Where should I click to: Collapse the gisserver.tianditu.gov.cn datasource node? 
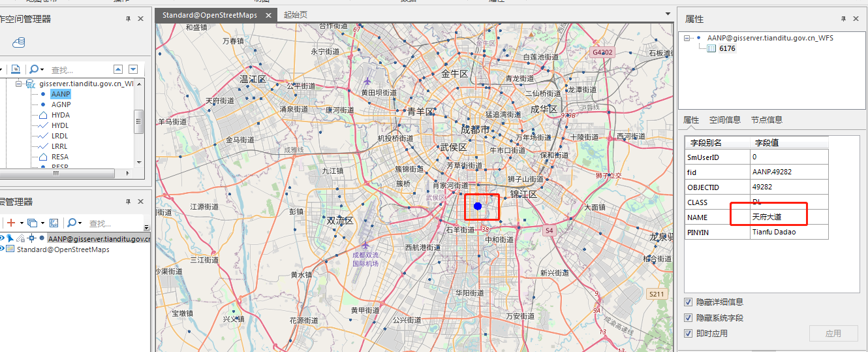pyautogui.click(x=19, y=84)
